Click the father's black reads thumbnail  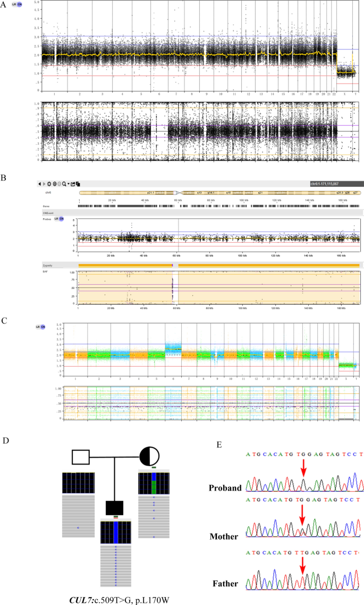(x=78, y=483)
